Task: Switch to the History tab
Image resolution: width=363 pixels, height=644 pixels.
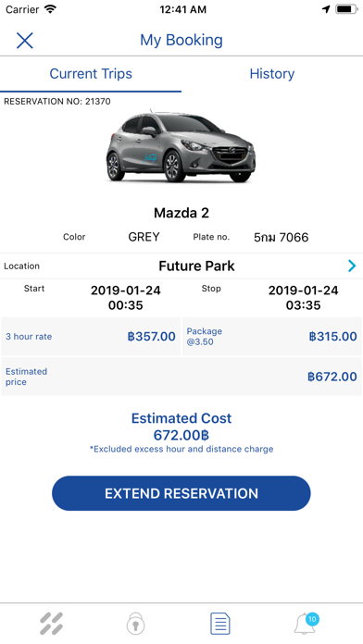Action: tap(271, 74)
